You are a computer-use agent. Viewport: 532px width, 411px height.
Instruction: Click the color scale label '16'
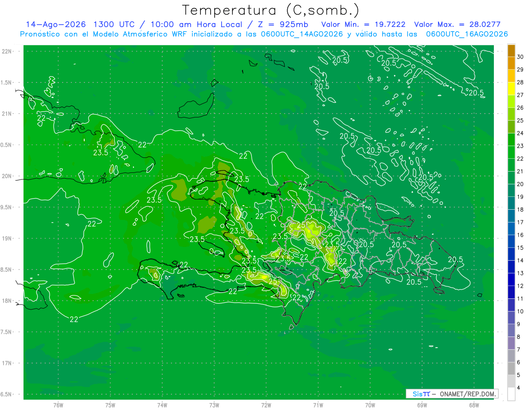pyautogui.click(x=520, y=235)
